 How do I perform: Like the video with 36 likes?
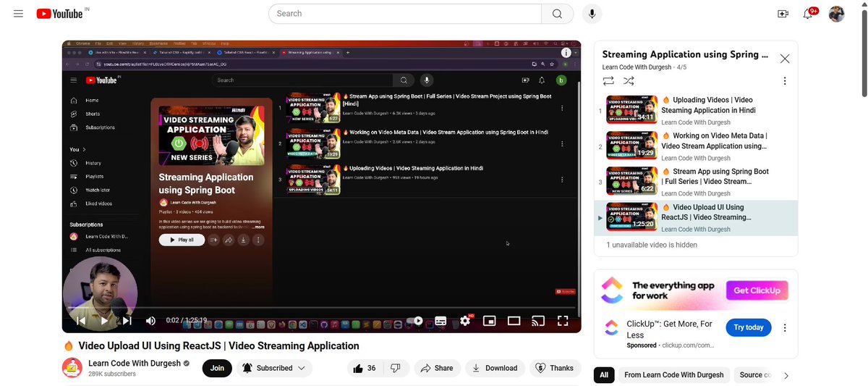tap(365, 368)
